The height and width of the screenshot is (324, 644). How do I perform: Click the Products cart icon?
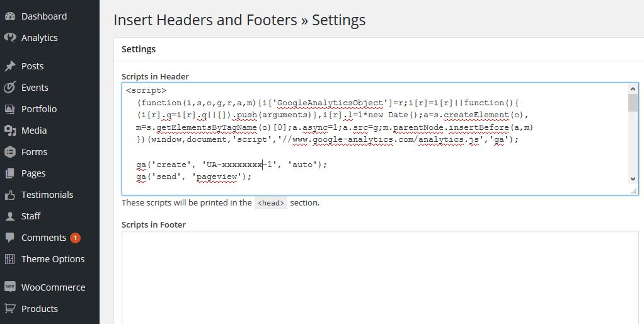pyautogui.click(x=10, y=308)
